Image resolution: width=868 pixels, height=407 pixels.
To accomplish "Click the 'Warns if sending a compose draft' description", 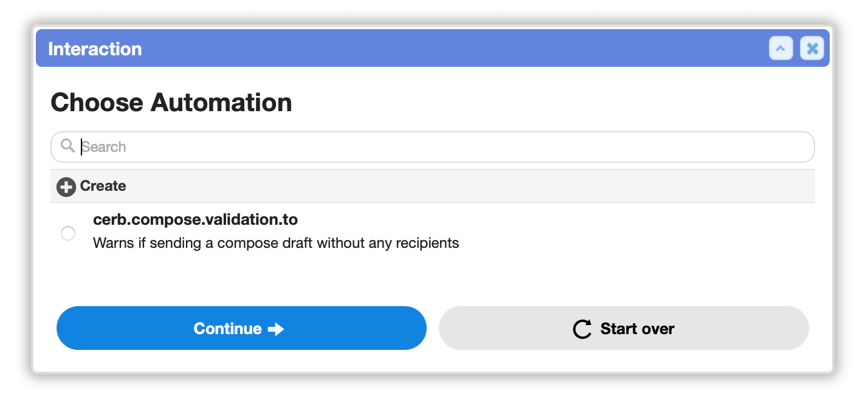I will (x=276, y=244).
